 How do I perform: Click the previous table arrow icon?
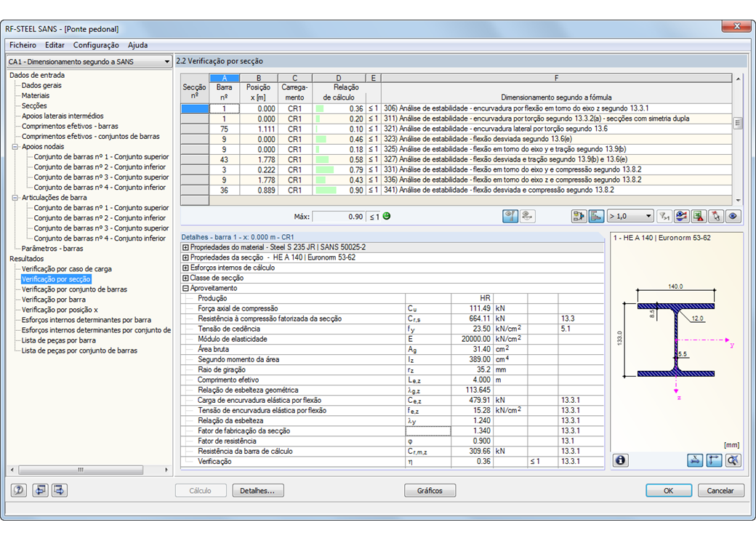(x=40, y=490)
